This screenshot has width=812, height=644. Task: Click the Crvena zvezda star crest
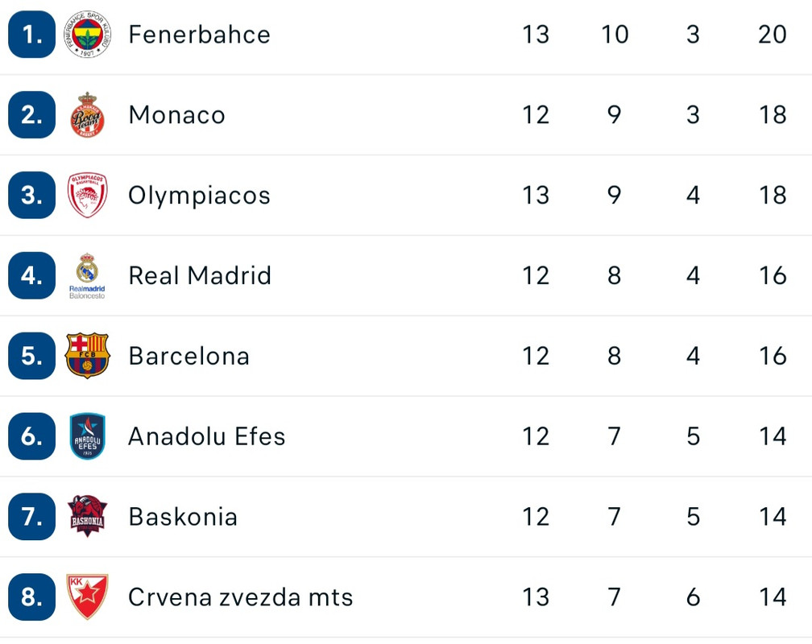tap(87, 597)
